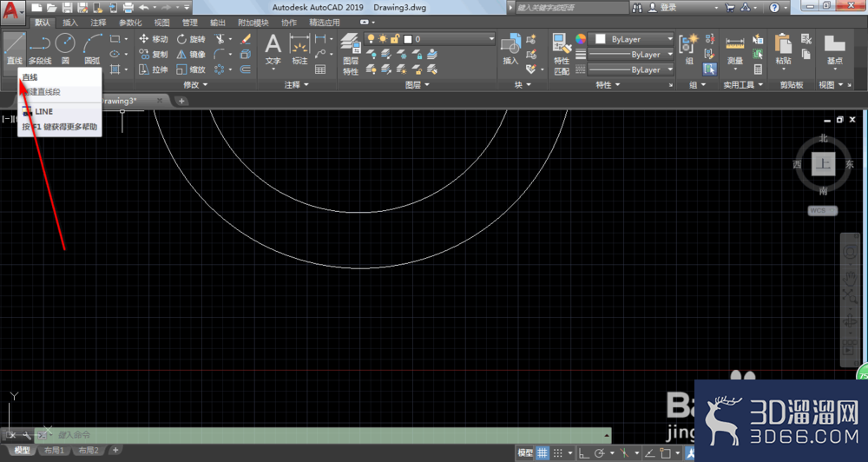Expand the 修改 panel
The height and width of the screenshot is (462, 868).
pos(194,85)
